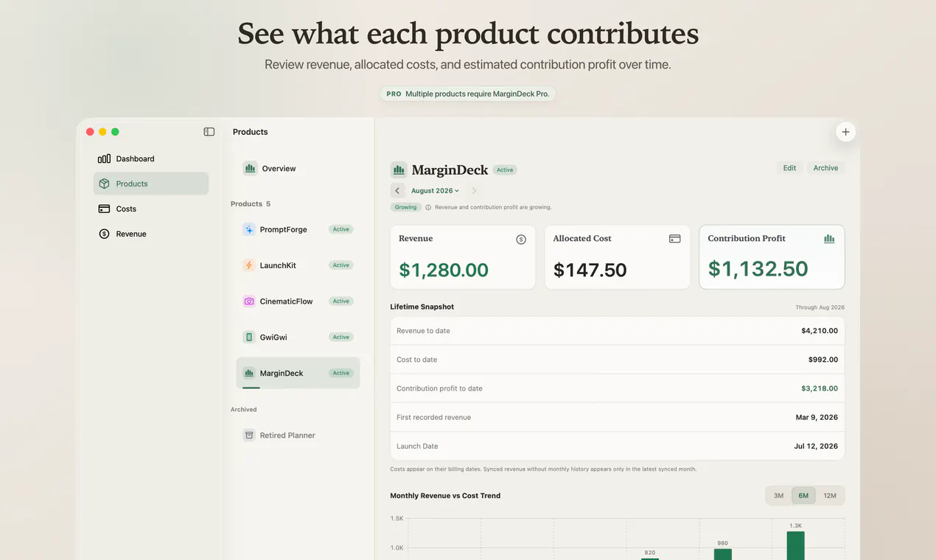This screenshot has height=560, width=936.
Task: Click the card icon on Allocated Cost
Action: (674, 239)
